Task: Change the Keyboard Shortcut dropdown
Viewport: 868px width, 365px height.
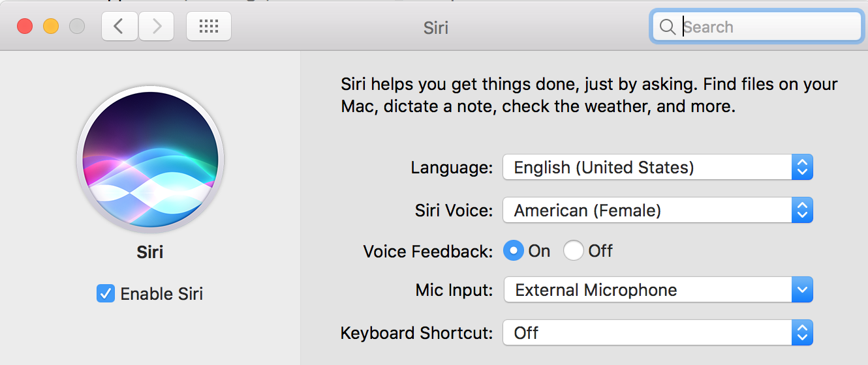Action: tap(646, 333)
